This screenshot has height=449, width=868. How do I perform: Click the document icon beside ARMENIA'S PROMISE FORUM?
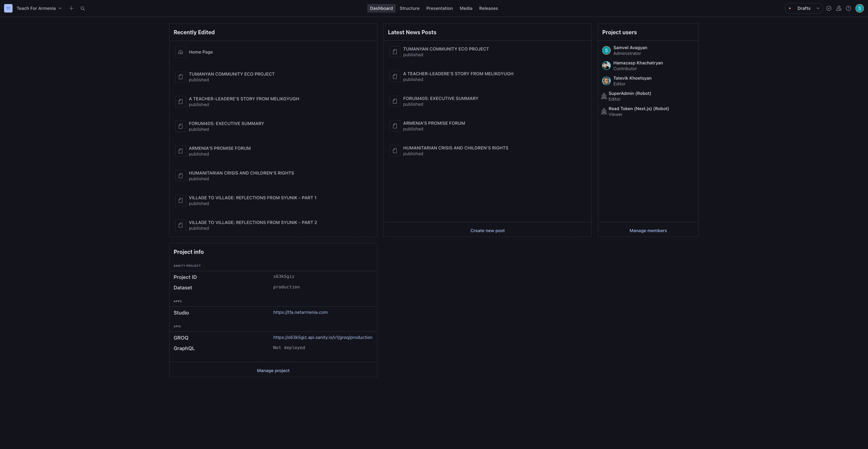point(180,151)
